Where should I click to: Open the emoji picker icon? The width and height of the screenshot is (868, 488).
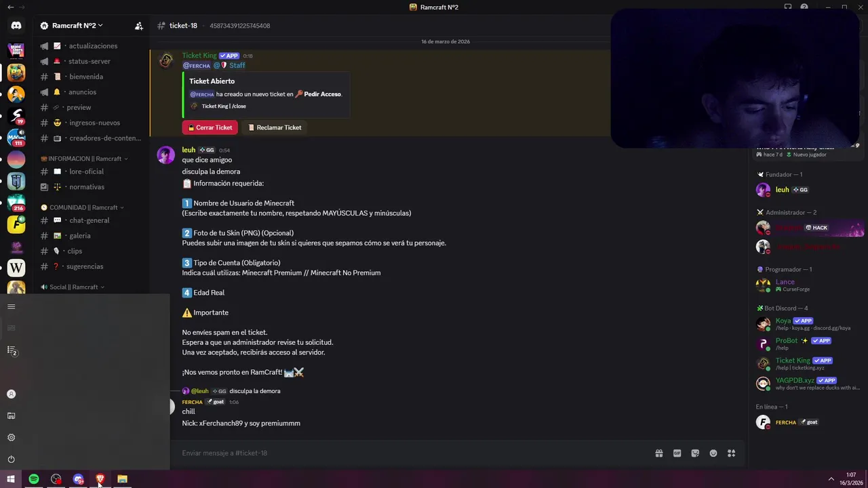pos(713,453)
